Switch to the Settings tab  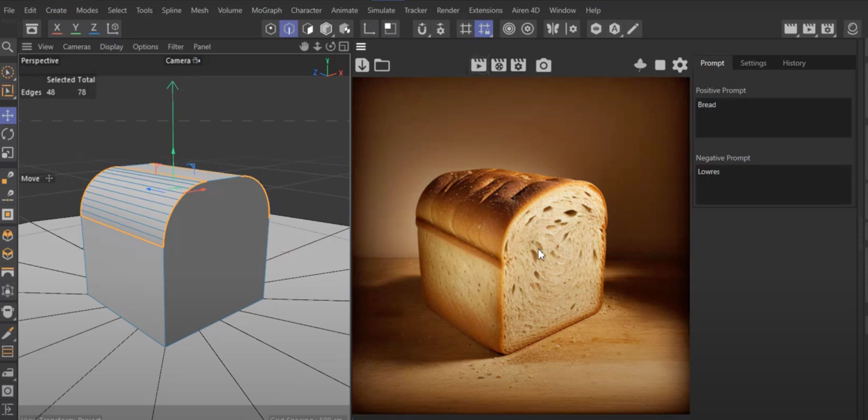[x=753, y=63]
